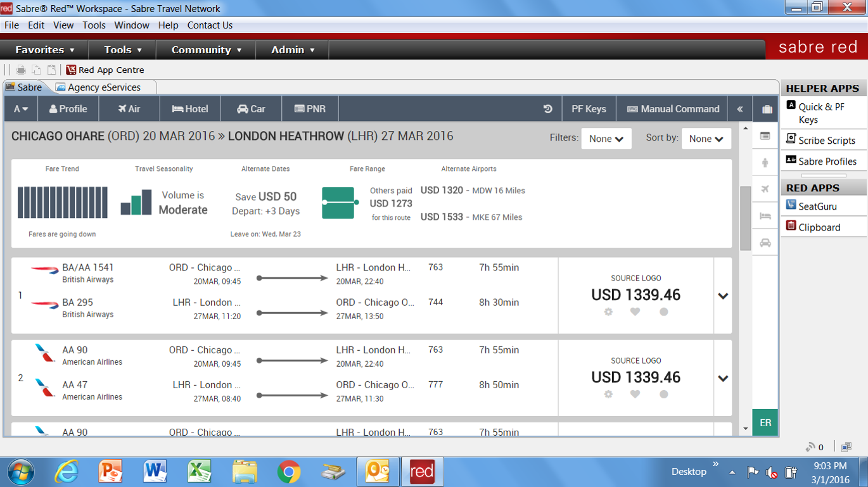The width and height of the screenshot is (868, 487).
Task: Click the green Fare Range indicator
Action: (340, 203)
